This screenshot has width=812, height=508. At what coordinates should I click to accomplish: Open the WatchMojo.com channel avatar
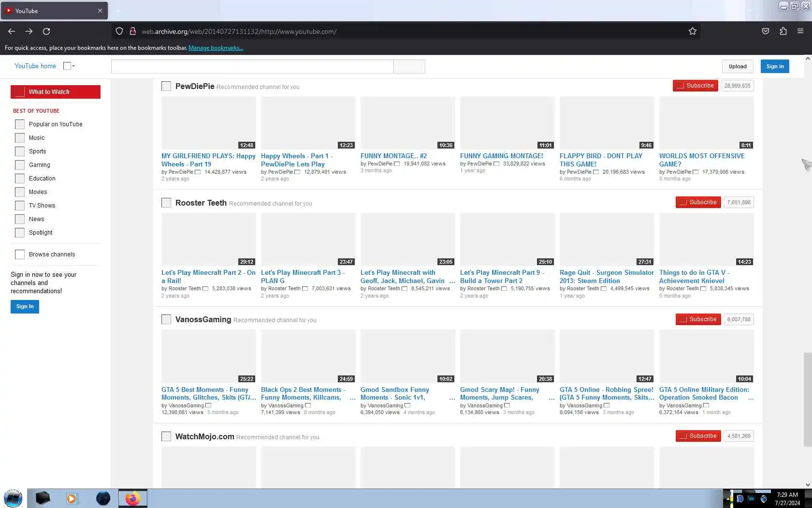pyautogui.click(x=166, y=436)
